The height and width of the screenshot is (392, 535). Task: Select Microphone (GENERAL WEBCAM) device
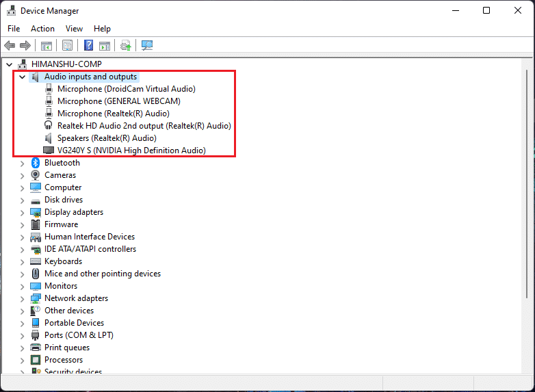[119, 101]
